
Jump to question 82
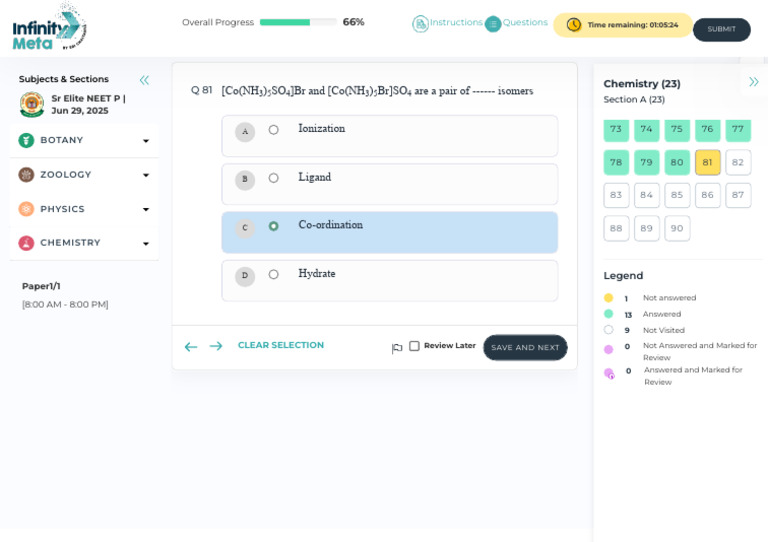click(738, 163)
